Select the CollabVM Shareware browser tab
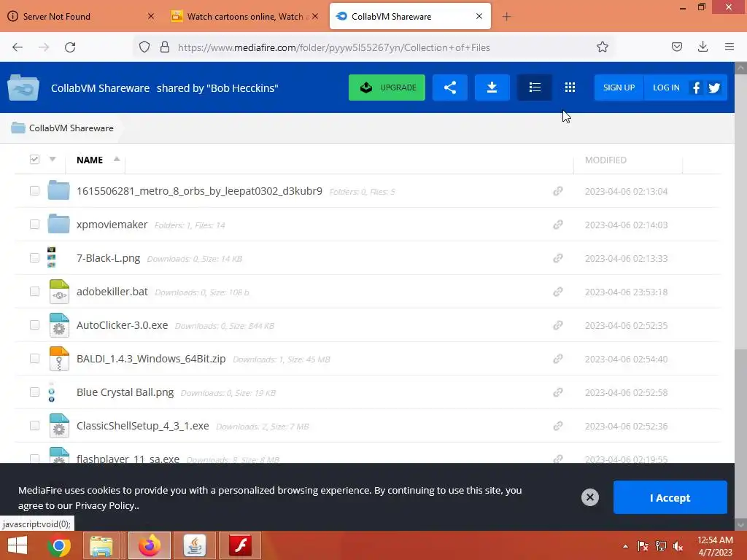Image resolution: width=747 pixels, height=560 pixels. click(410, 16)
